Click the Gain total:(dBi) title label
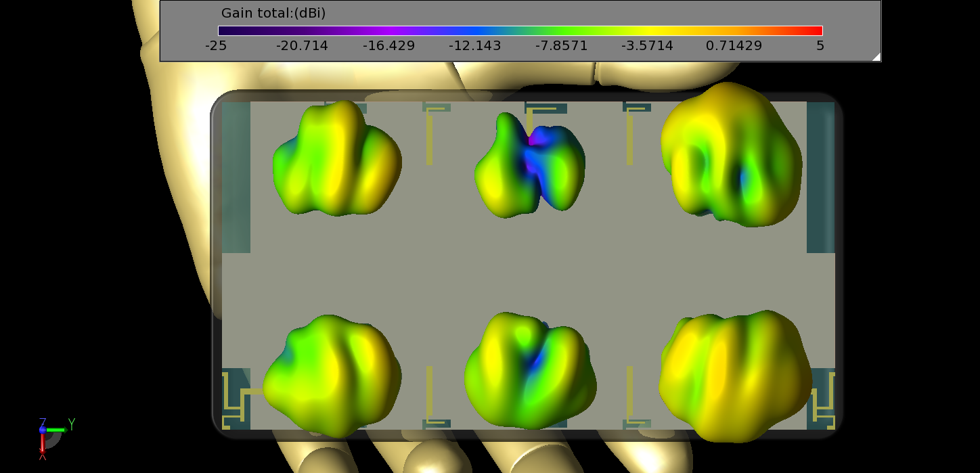 tap(273, 13)
